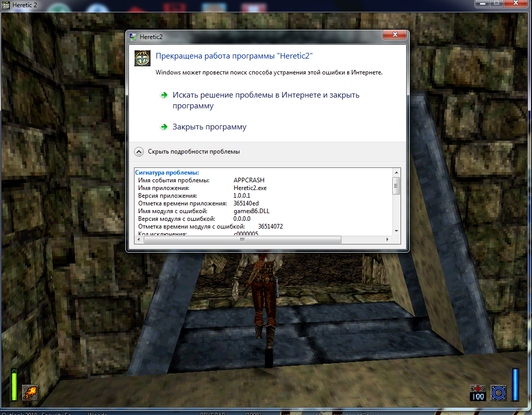Click the green arrow beside online search option

tap(164, 95)
